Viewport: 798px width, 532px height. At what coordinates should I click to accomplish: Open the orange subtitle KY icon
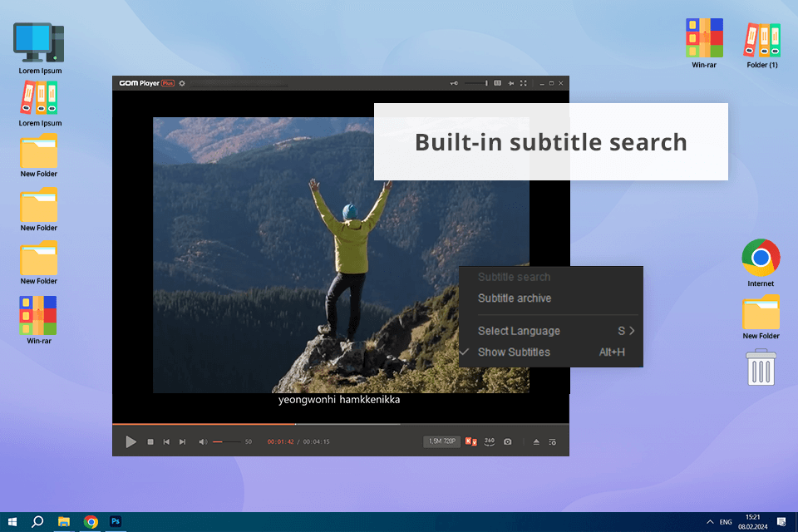[470, 441]
